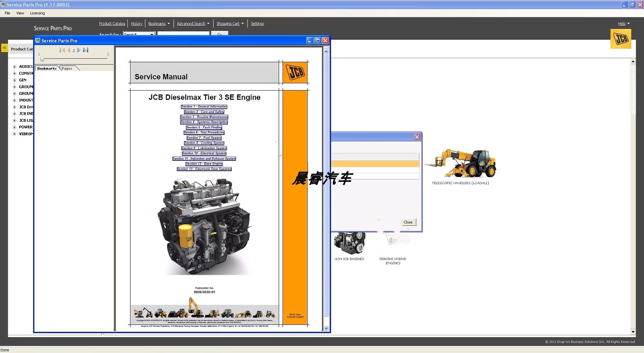Collapse the left sidebar chevron panel
644x353 pixels.
point(5,48)
